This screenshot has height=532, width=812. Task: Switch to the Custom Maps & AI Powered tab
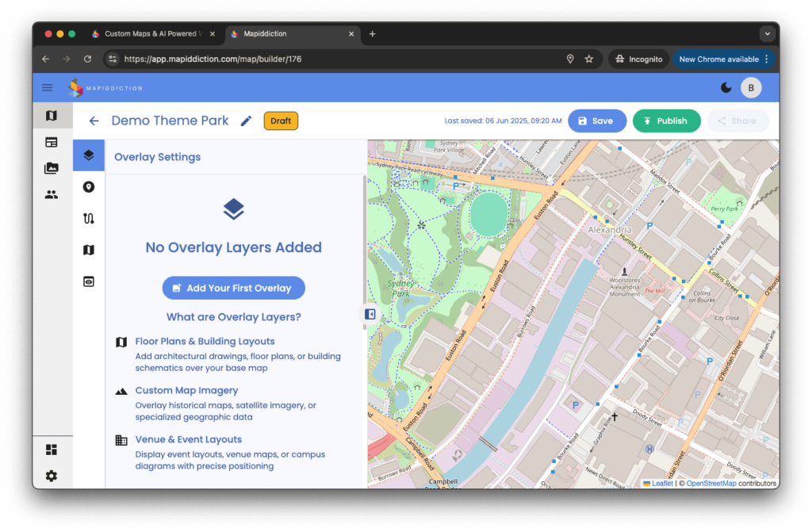pos(152,34)
